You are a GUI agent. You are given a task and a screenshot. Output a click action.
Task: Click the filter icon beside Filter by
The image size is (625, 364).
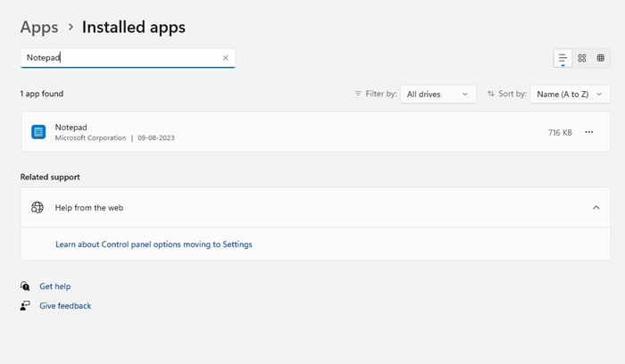click(x=358, y=94)
